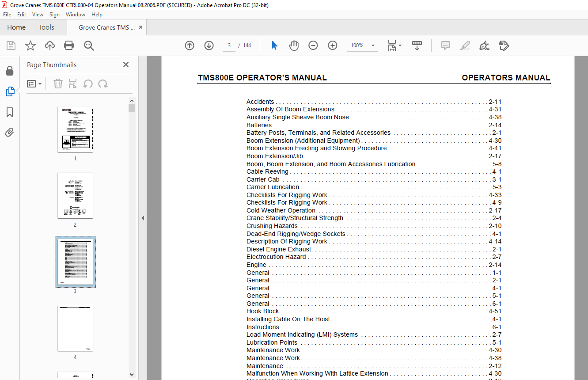This screenshot has width=588, height=380.
Task: Click the TMS800E OPERATOR'S MANUAL page header
Action: point(262,78)
